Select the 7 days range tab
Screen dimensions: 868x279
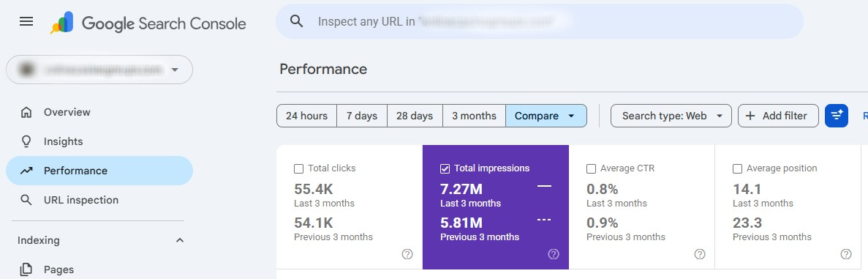[x=362, y=116]
